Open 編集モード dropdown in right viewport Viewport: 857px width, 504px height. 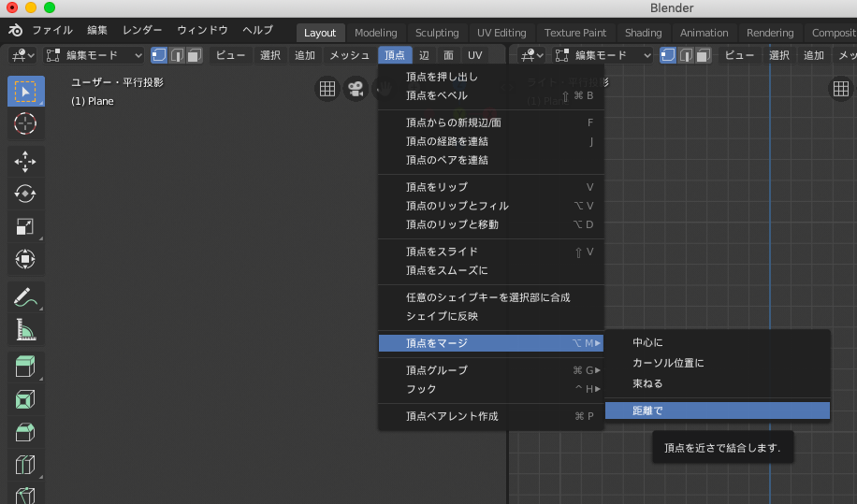click(x=603, y=55)
